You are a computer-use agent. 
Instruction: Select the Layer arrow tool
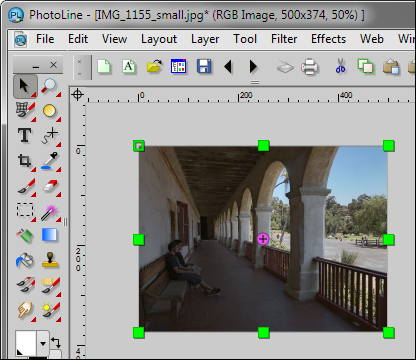pos(25,86)
